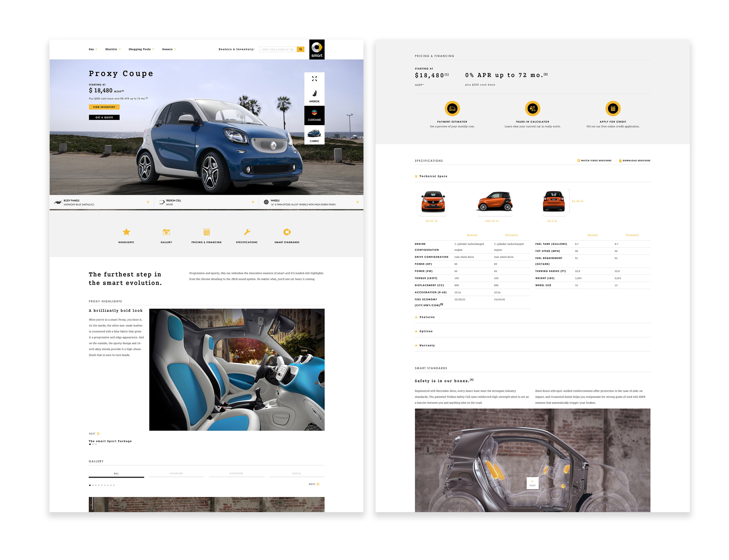Click the search button next to city field

(x=300, y=49)
